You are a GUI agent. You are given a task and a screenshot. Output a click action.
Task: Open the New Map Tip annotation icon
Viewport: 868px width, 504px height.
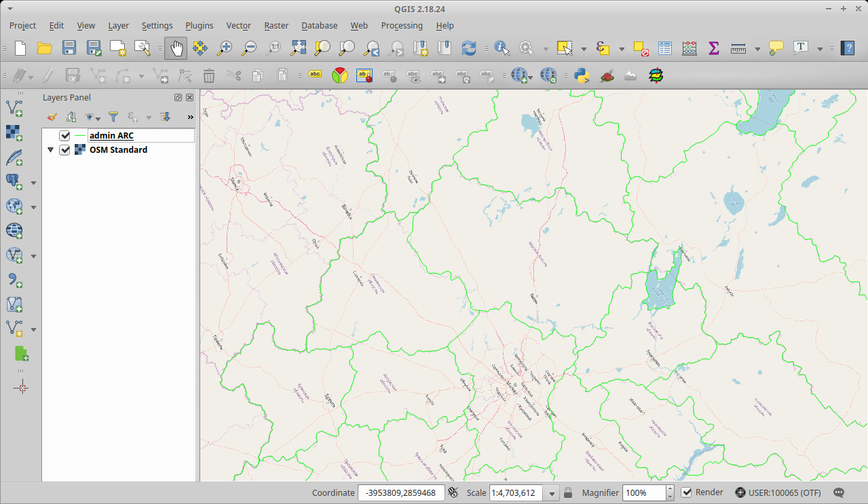[775, 48]
